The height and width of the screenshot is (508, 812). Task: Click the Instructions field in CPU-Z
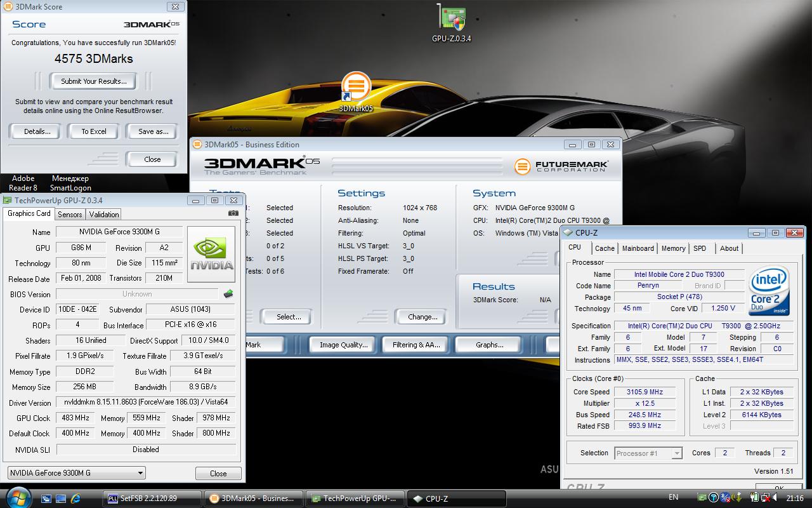pyautogui.click(x=704, y=359)
